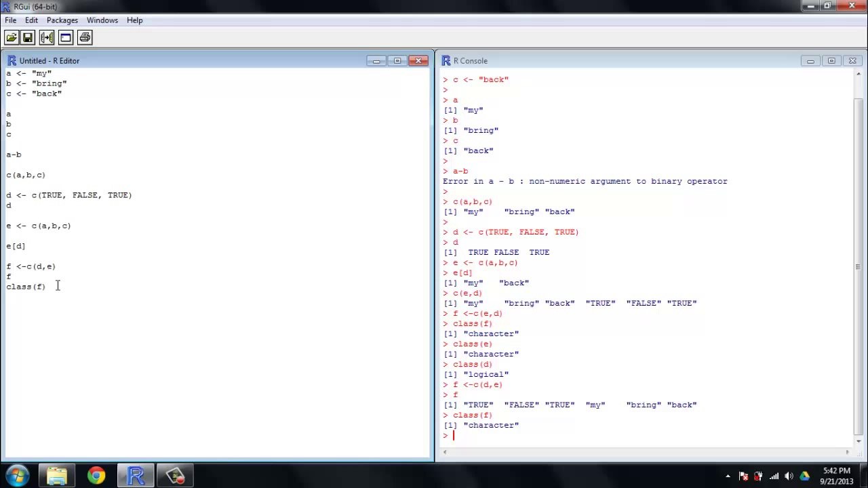
Task: Click console command d <- c(TRUE, FALSE, TRUE)
Action: tap(516, 232)
